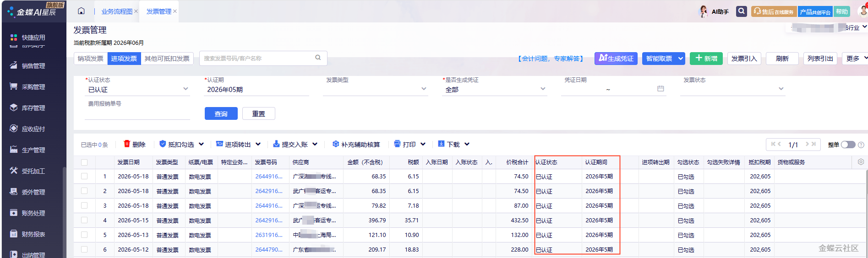Screen dimensions: 868x258
Task: Click the 售后在线服务 headset button
Action: [x=774, y=11]
